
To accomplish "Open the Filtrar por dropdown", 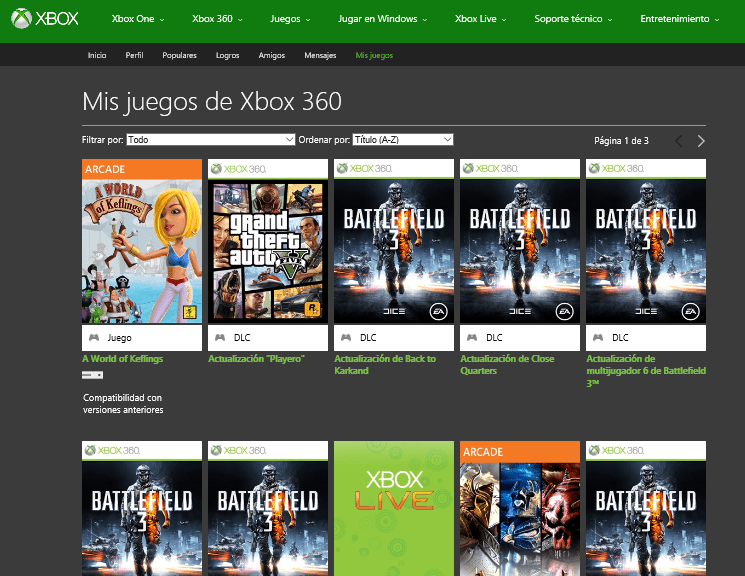I will pos(210,140).
